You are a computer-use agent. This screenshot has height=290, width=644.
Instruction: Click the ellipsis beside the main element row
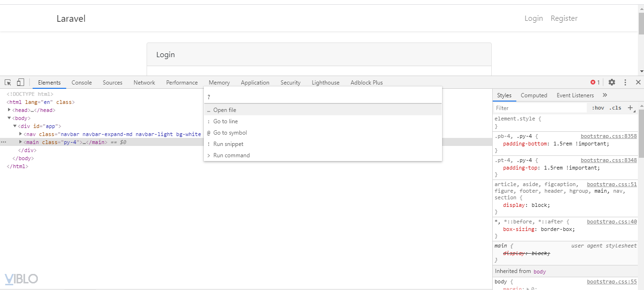4,142
